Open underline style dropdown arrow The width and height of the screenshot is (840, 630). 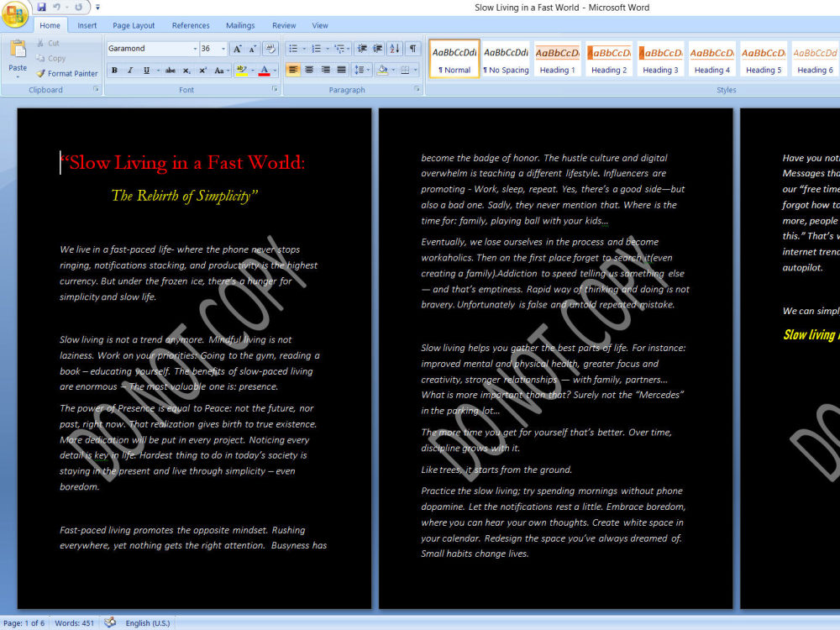[x=158, y=71]
